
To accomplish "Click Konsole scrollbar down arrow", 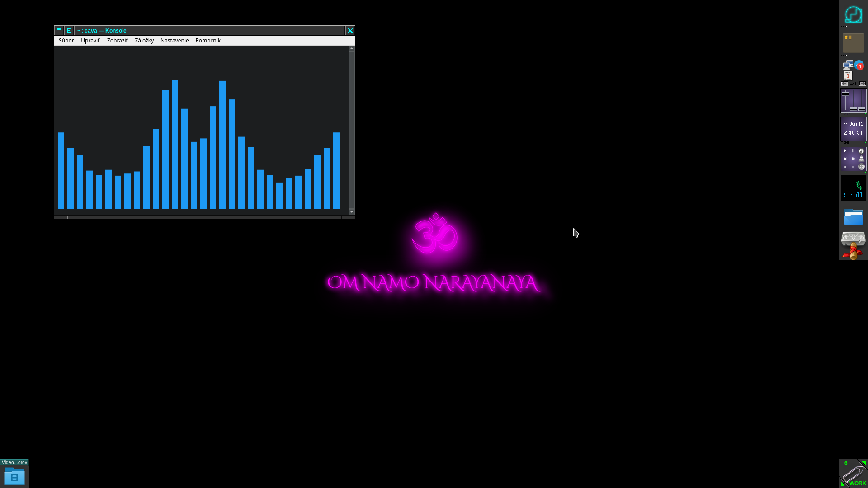I will pos(352,212).
